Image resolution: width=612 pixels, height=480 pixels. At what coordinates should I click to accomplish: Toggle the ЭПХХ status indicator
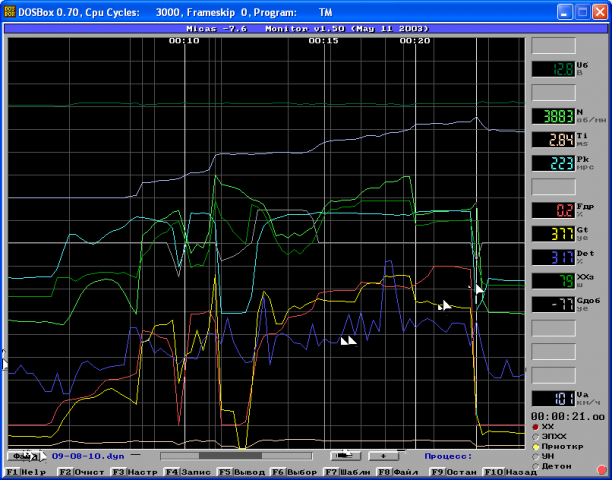(535, 437)
